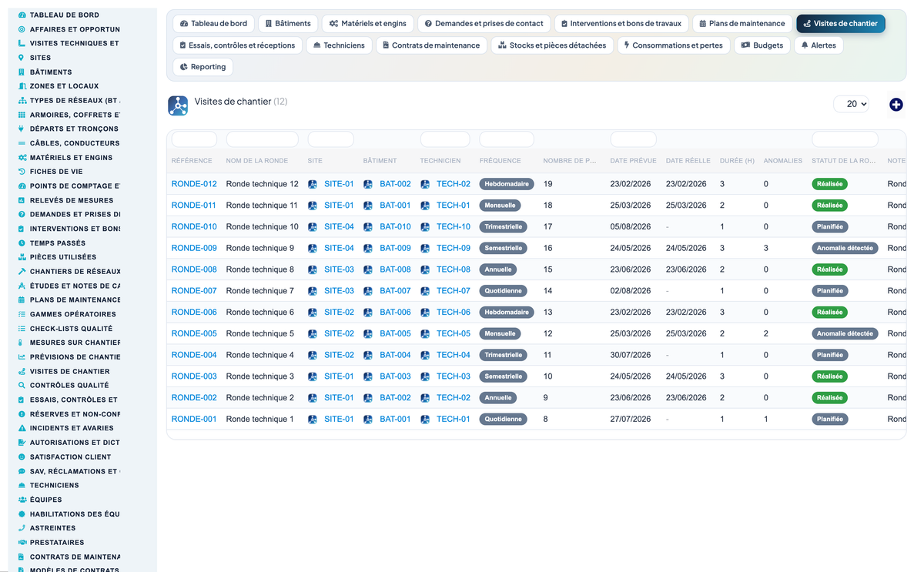This screenshot has width=924, height=572.
Task: Click the Contrats de maintenance sidebar icon
Action: tap(22, 557)
